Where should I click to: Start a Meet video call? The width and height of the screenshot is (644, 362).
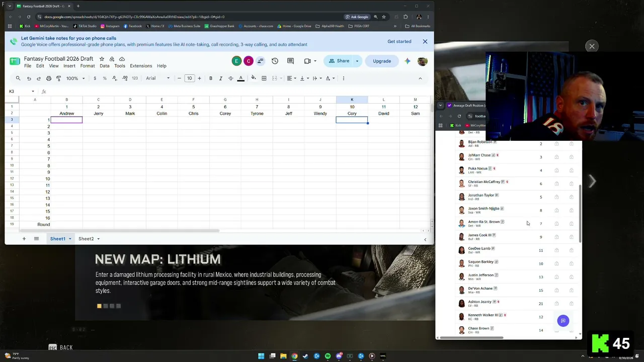click(307, 61)
